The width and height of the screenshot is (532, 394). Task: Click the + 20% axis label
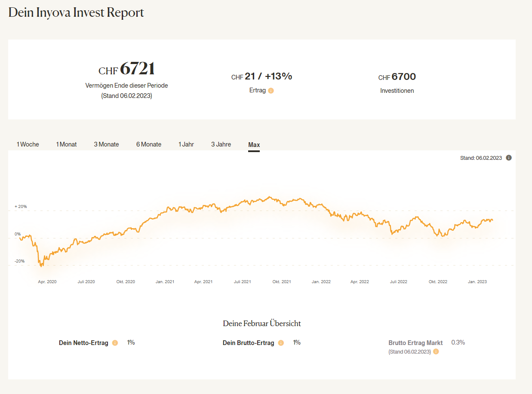(21, 207)
